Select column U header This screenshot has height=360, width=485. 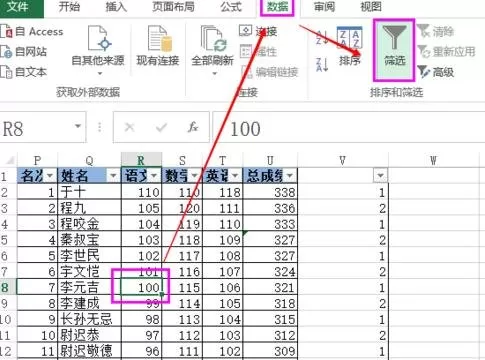[270, 160]
